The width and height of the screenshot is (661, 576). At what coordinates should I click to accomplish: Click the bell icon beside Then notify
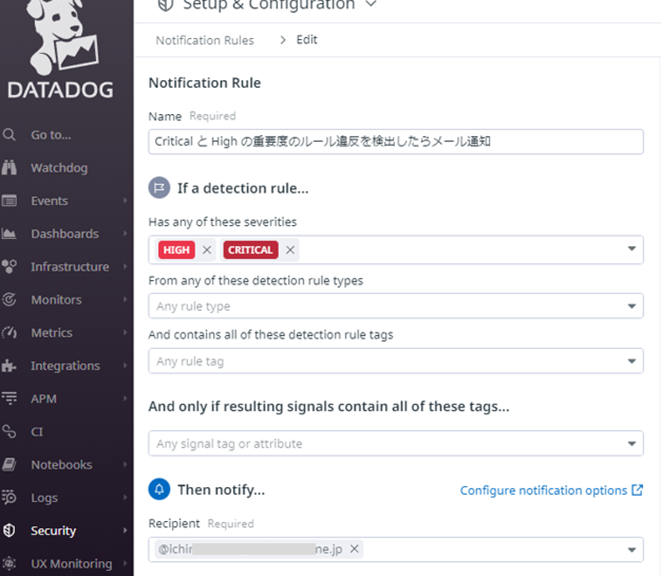click(159, 489)
